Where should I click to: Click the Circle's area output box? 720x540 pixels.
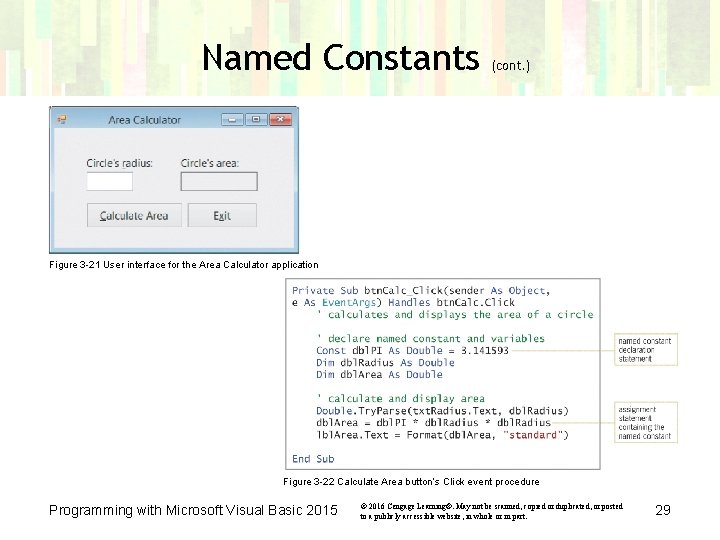click(x=219, y=181)
